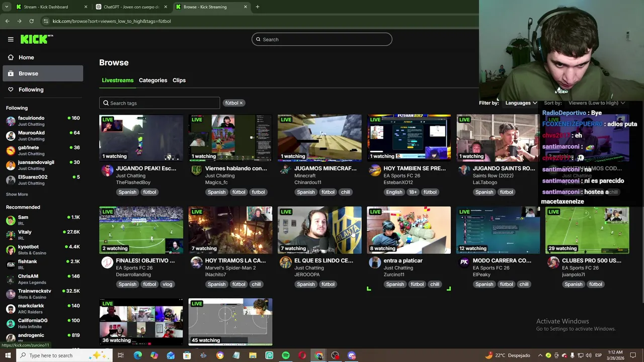Viewport: 644px width, 362px height.
Task: Open the taskbar notification center
Action: click(x=633, y=355)
